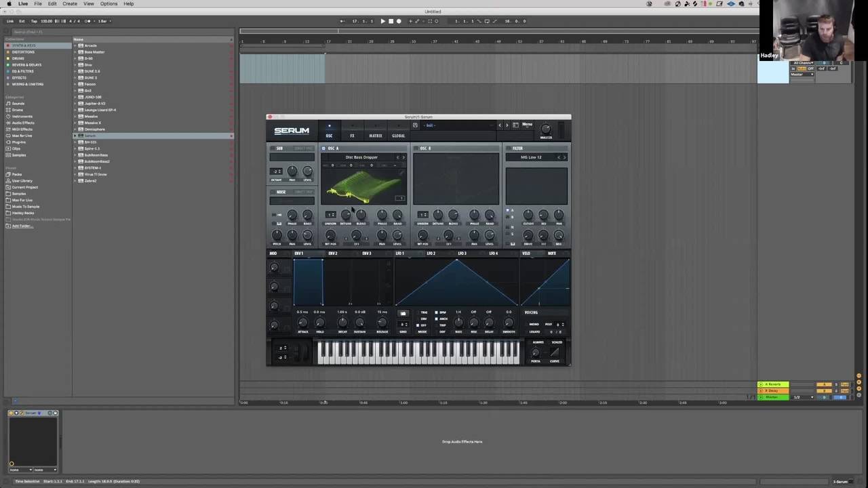Click the Omnisphere plug-in device icon
The height and width of the screenshot is (488, 868).
(x=81, y=129)
